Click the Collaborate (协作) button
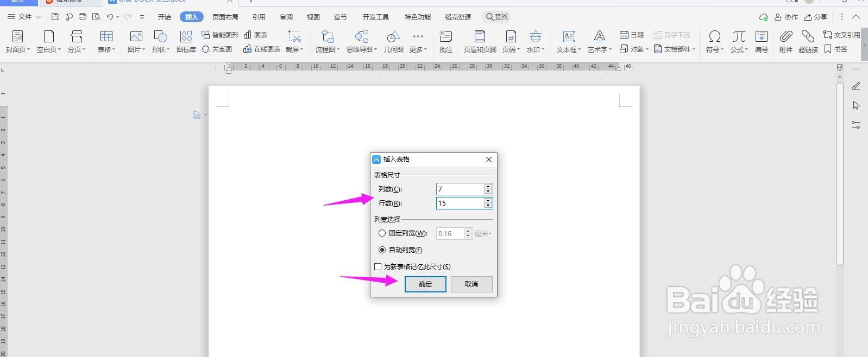Viewport: 868px width, 357px height. coord(786,17)
